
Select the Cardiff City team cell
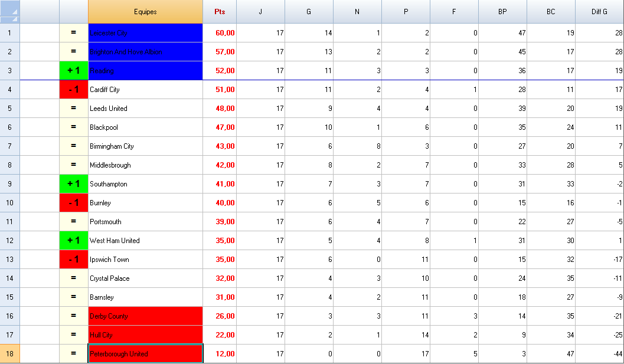click(x=145, y=90)
